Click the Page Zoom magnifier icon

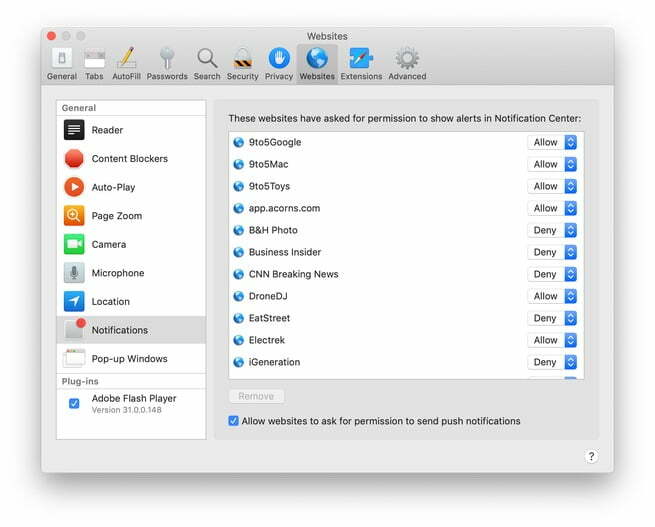74,216
